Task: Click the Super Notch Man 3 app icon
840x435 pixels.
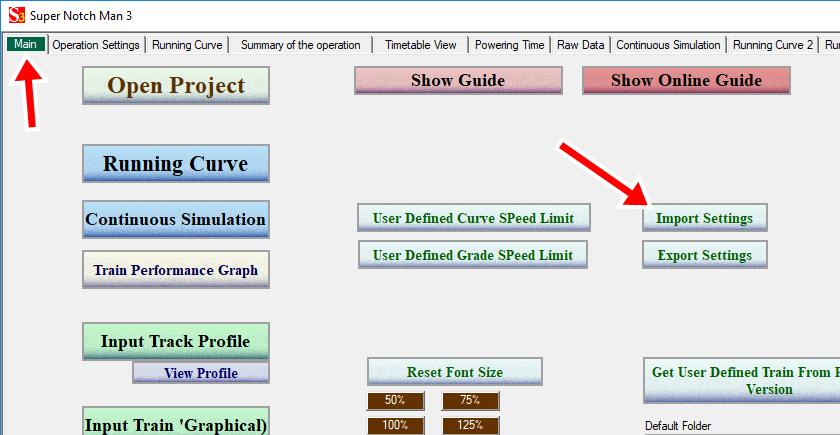Action: coord(15,15)
